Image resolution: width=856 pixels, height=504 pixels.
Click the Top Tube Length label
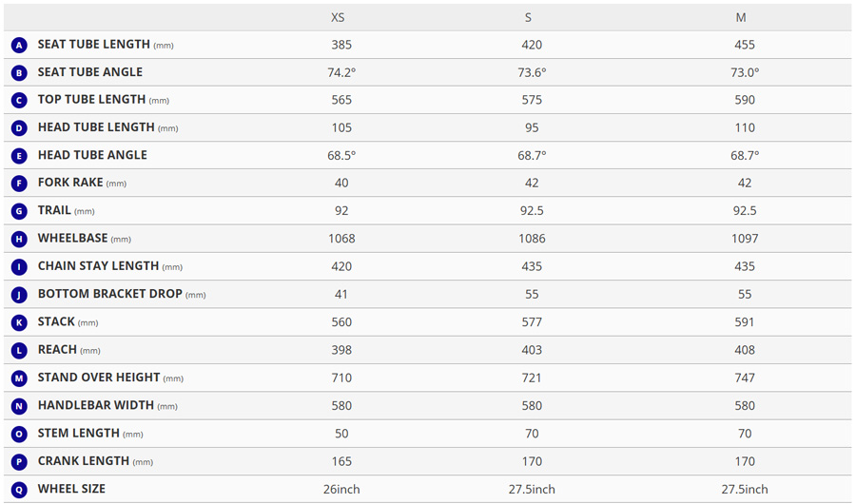(91, 100)
